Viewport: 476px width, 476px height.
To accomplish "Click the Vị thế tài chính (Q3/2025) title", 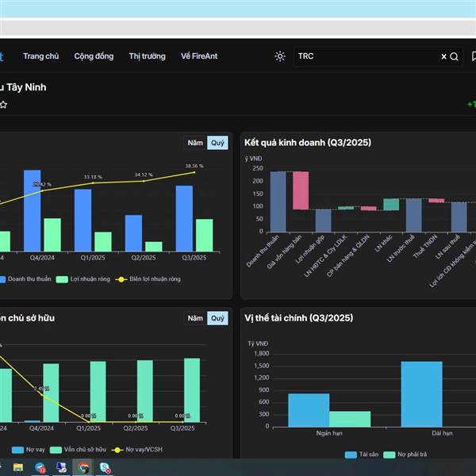I will click(x=299, y=318).
